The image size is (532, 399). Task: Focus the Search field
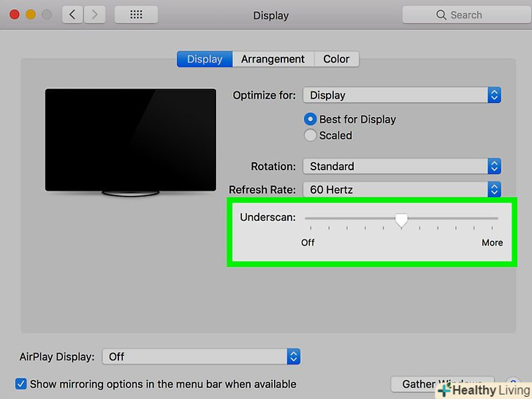pos(467,15)
